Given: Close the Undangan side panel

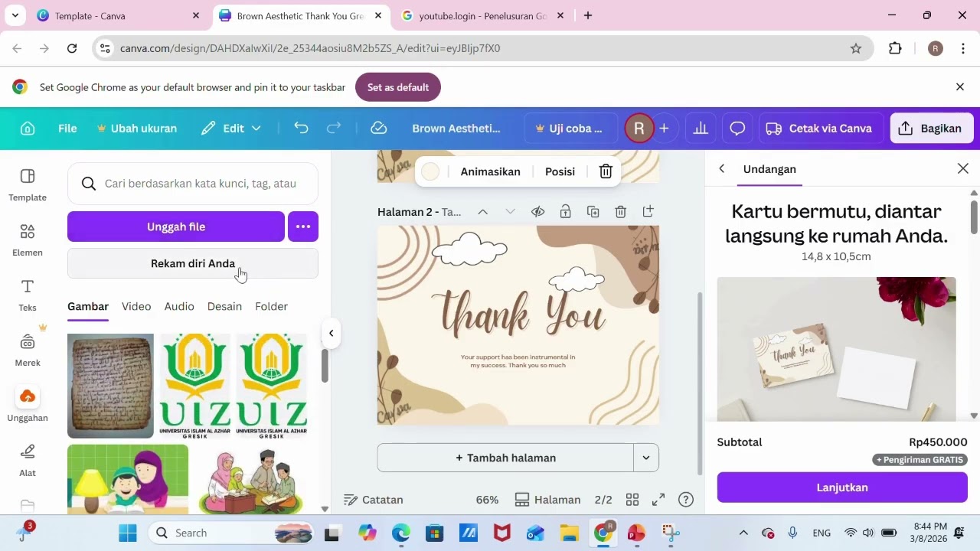Looking at the screenshot, I should 963,168.
